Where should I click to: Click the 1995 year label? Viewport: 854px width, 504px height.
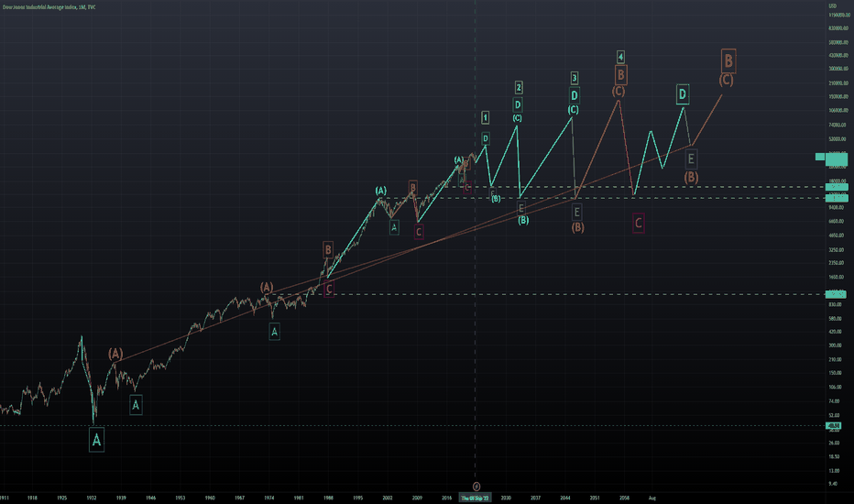coord(358,498)
